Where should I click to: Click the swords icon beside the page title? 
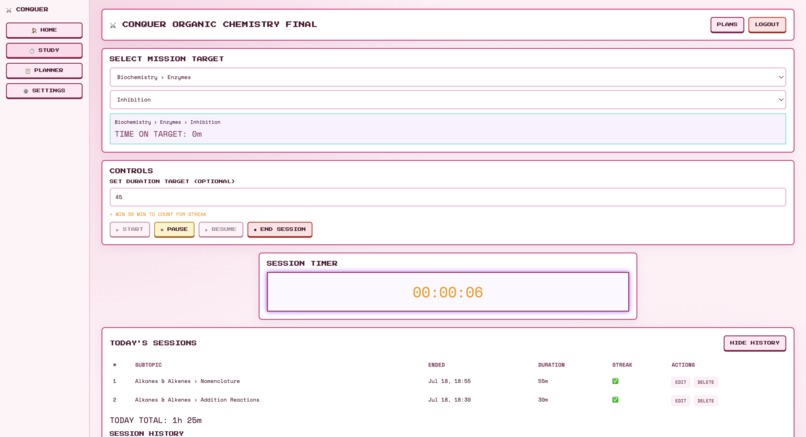113,25
